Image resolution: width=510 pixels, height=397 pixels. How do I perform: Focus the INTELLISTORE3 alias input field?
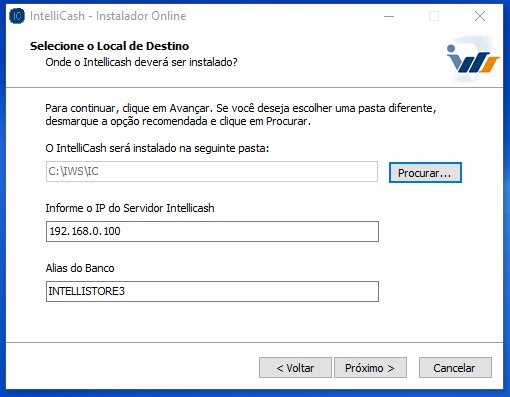[212, 291]
